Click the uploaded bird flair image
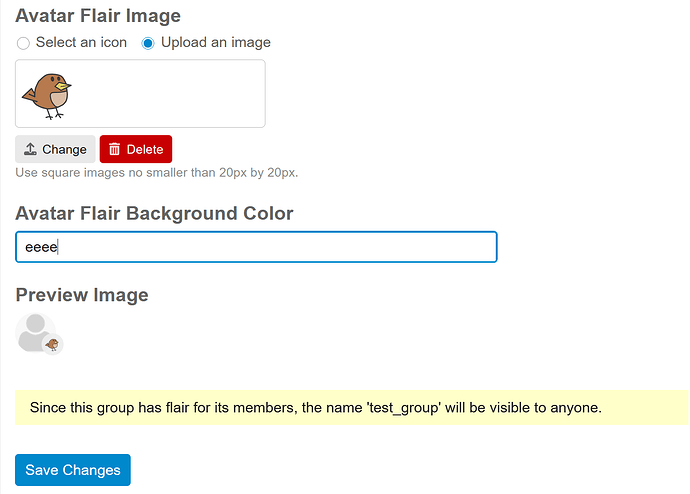The height and width of the screenshot is (494, 690). click(x=47, y=96)
